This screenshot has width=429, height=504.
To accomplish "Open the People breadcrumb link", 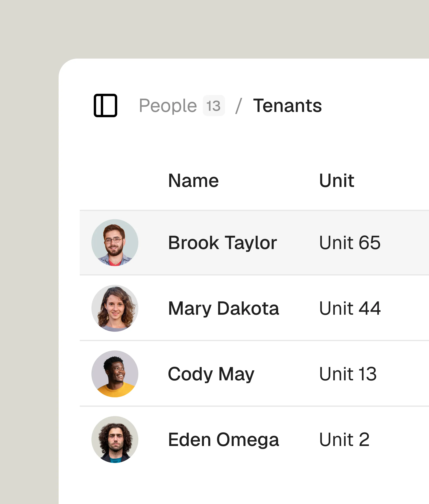I will coord(168,105).
